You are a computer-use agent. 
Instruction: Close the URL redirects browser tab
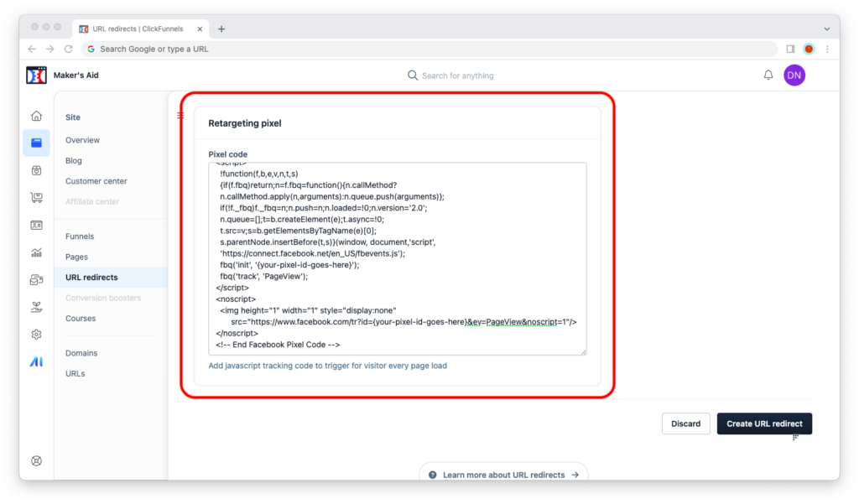coord(200,29)
